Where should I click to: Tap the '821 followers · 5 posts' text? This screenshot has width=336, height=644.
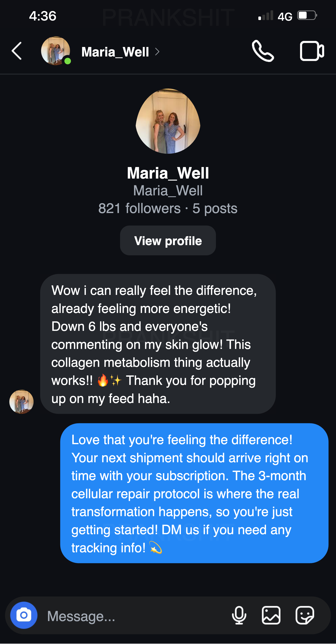[168, 208]
